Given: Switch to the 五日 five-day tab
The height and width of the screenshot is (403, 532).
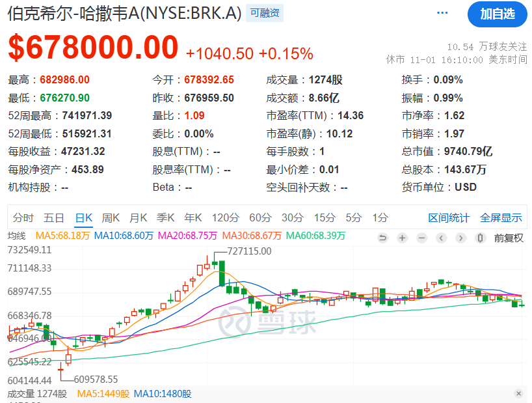Looking at the screenshot, I should (x=54, y=217).
